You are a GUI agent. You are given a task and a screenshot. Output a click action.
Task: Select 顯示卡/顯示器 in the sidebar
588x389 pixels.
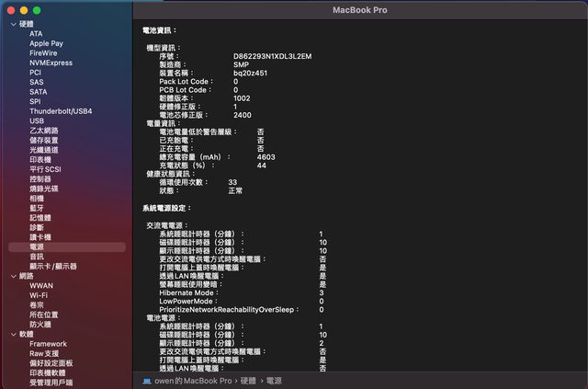click(53, 266)
